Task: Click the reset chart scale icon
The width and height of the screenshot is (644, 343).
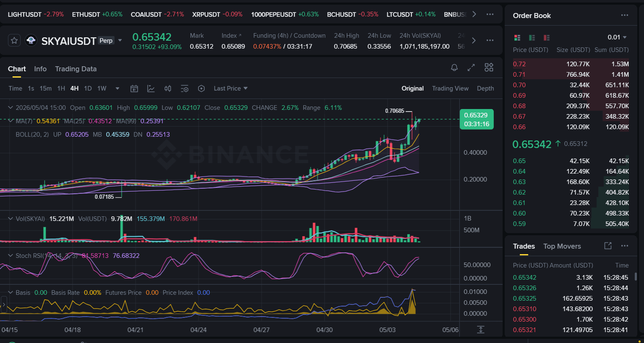Action: click(481, 330)
